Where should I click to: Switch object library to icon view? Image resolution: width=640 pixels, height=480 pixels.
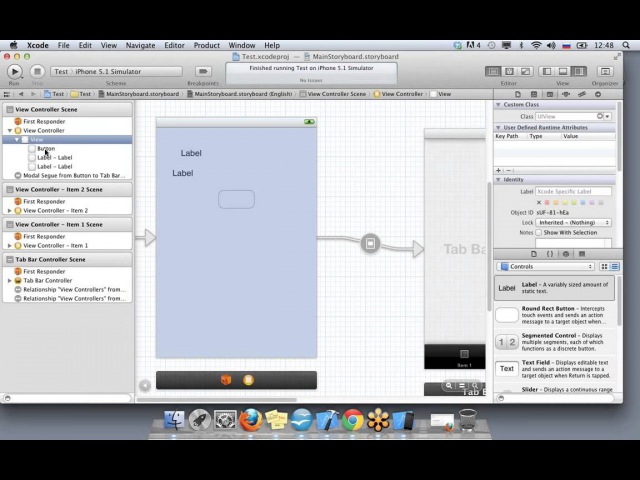[604, 267]
